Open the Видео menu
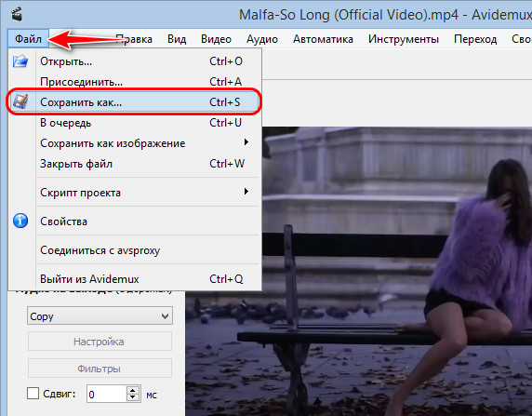 [216, 39]
